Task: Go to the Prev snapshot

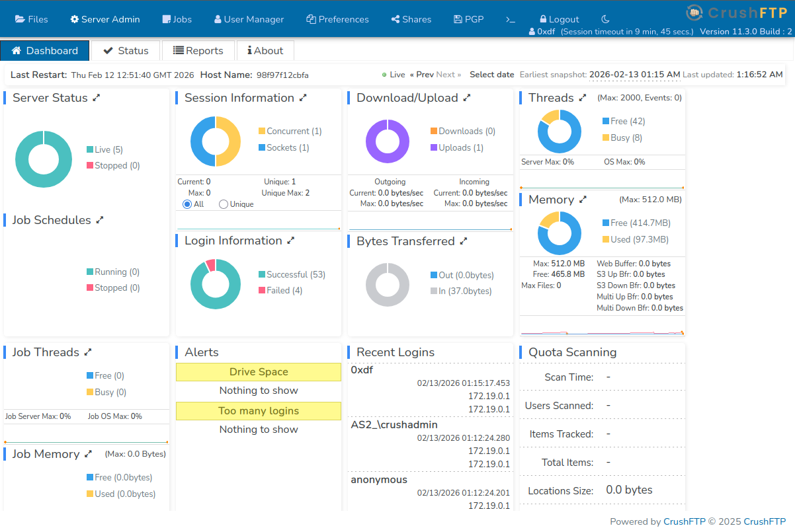Action: [x=422, y=75]
